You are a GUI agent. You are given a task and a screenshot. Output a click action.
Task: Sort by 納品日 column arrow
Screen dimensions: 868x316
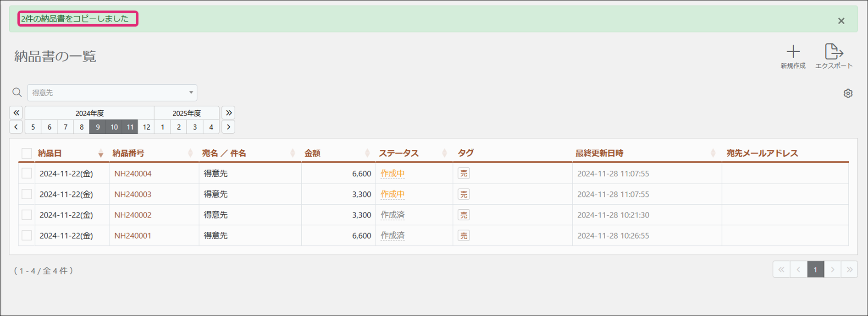point(100,153)
